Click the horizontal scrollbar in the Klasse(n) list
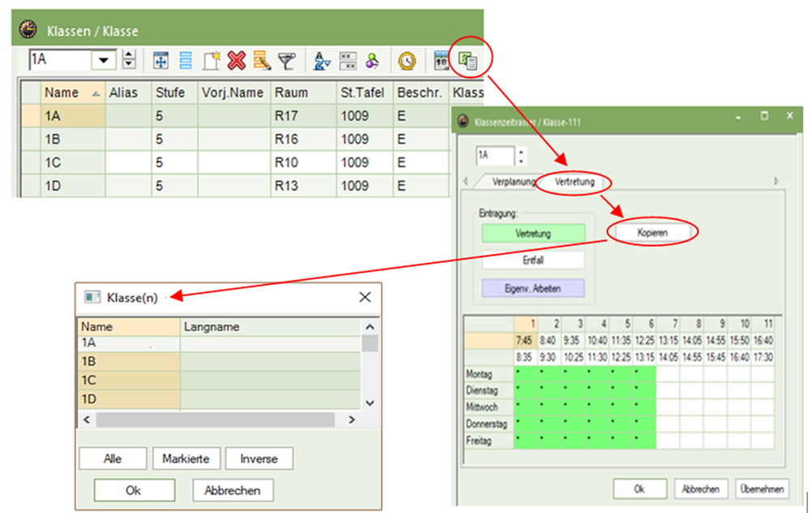This screenshot has height=517, width=812. coord(215,420)
